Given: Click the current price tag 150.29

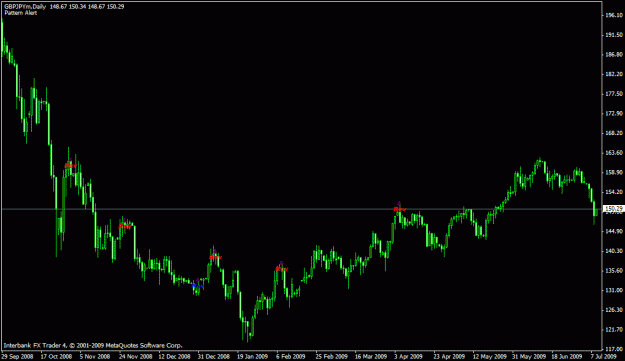Looking at the screenshot, I should [x=613, y=209].
